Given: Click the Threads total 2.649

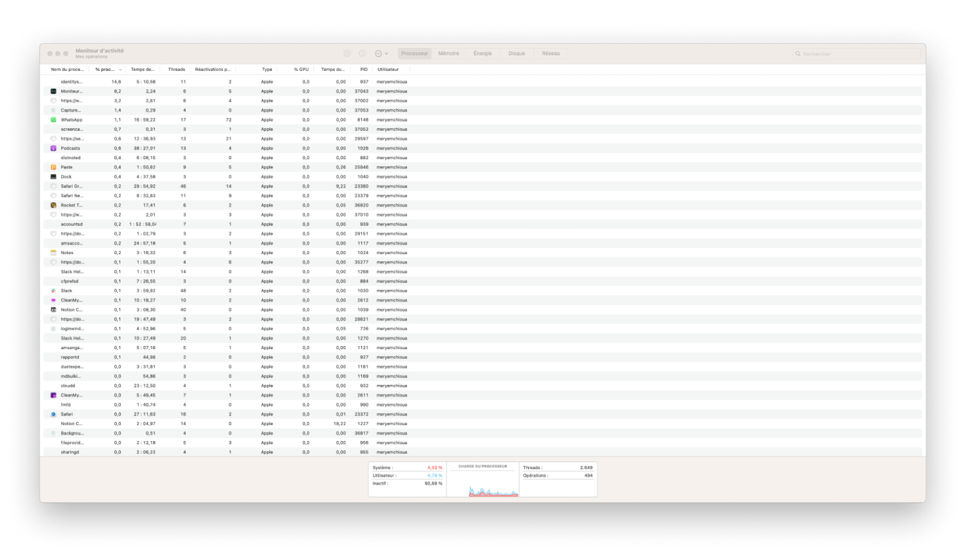Looking at the screenshot, I should [x=586, y=468].
